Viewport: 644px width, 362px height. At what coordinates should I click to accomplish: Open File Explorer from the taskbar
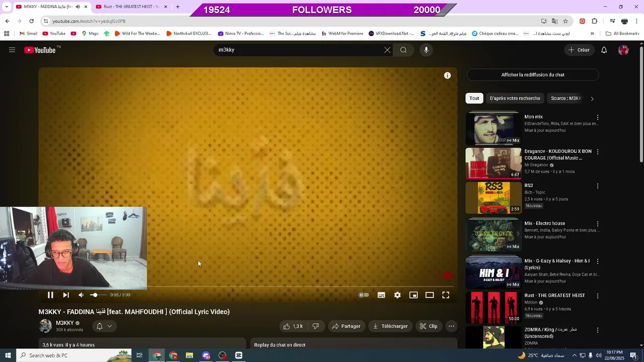click(x=190, y=355)
